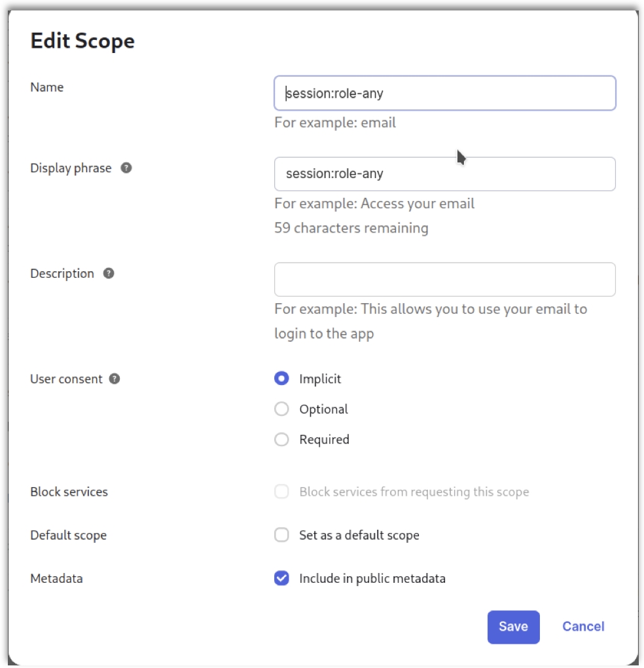Choose the Optional user consent radio button

[x=281, y=409]
